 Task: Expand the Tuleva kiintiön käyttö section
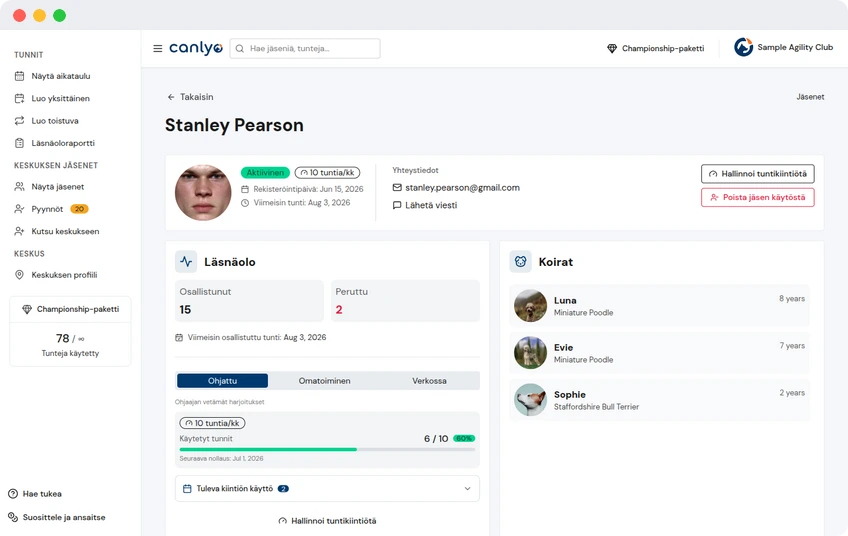[x=327, y=488]
